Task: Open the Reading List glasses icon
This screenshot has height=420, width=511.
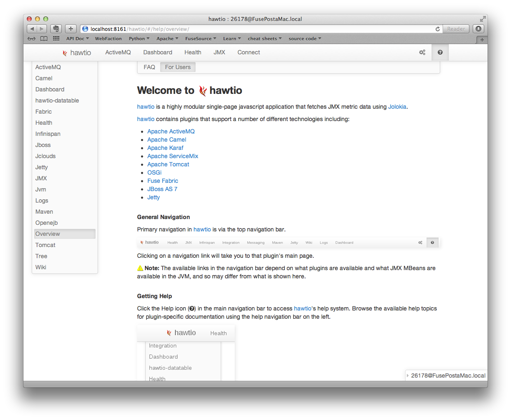Action: point(32,39)
